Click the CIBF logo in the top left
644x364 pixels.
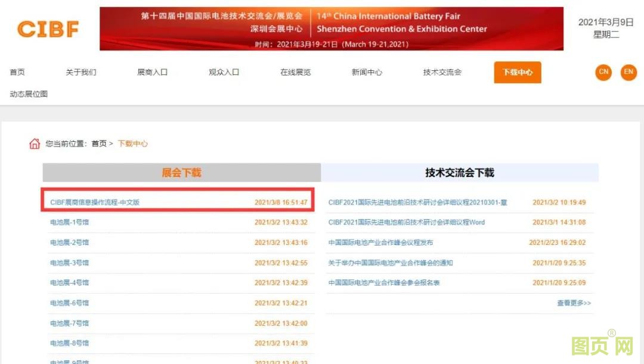[x=48, y=28]
